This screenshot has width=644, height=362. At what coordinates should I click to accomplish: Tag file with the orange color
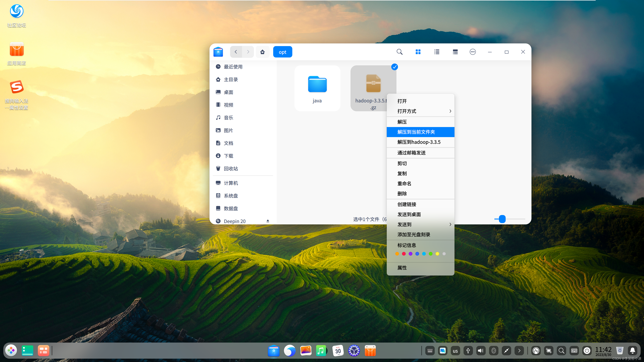pyautogui.click(x=397, y=254)
